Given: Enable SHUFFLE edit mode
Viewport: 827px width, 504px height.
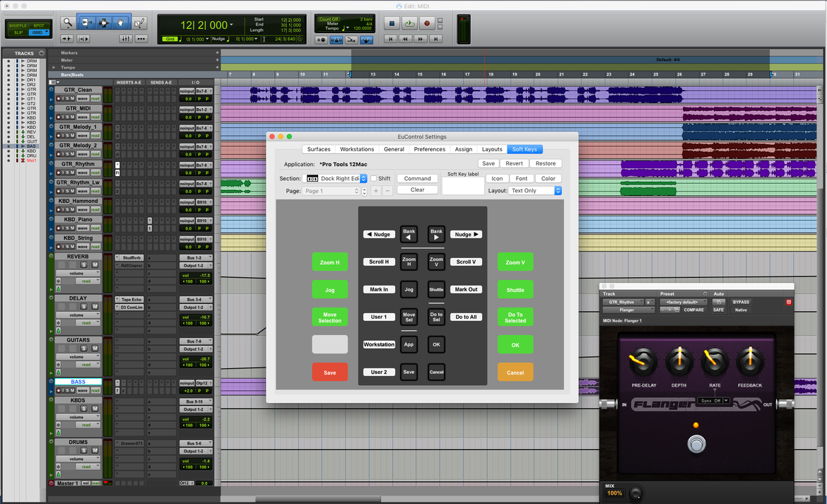Looking at the screenshot, I should (18, 25).
